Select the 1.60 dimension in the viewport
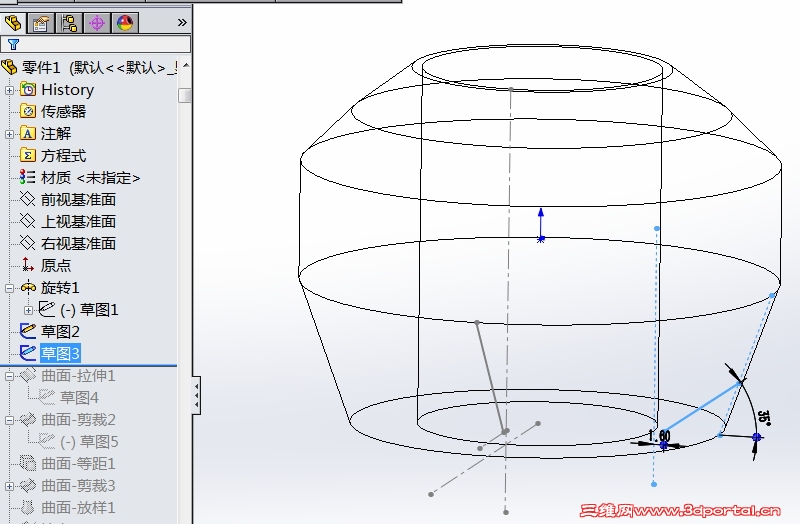Viewport: 800px width, 524px height. pyautogui.click(x=659, y=436)
